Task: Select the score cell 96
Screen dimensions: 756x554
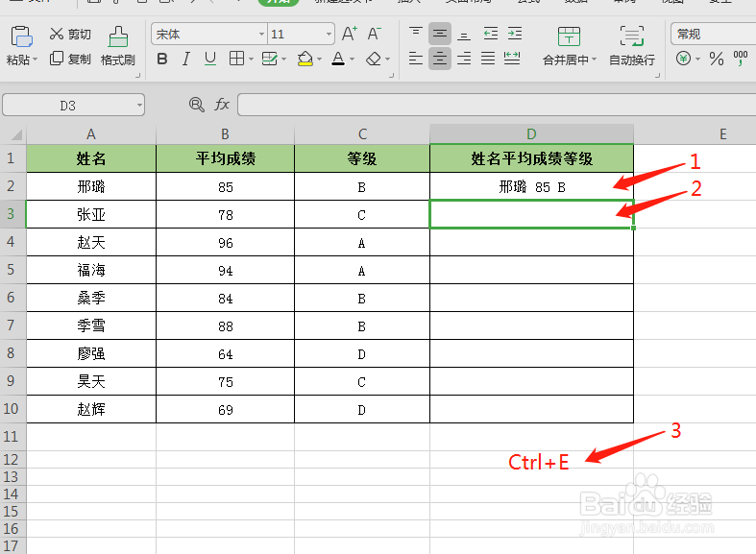Action: (x=225, y=242)
